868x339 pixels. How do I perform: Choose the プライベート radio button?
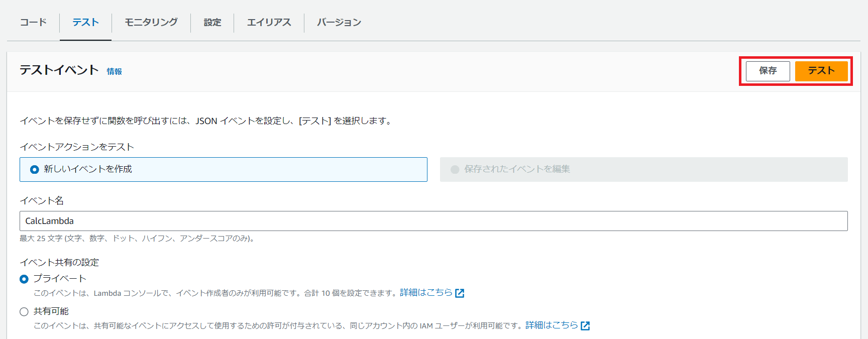coord(24,279)
